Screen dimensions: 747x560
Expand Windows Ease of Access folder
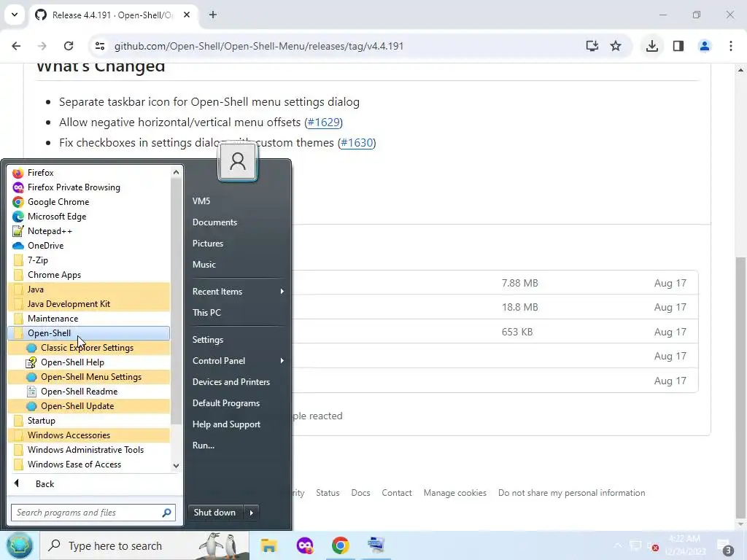pyautogui.click(x=88, y=464)
